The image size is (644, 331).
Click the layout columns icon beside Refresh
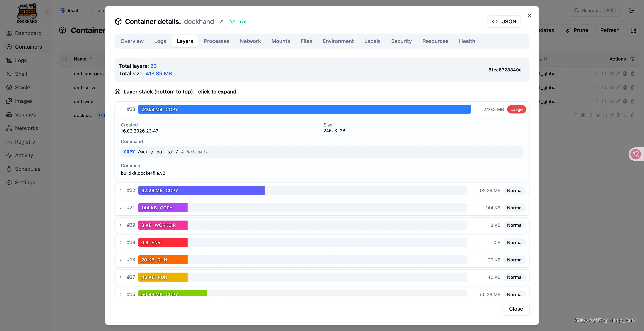pos(633,30)
